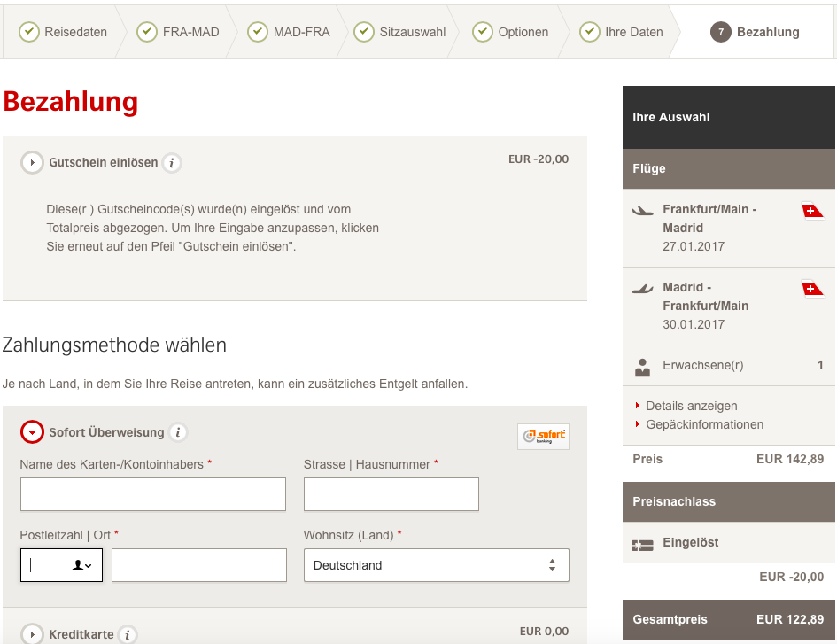Click the Ort text field
Screen dimensions: 837x644
click(x=199, y=565)
